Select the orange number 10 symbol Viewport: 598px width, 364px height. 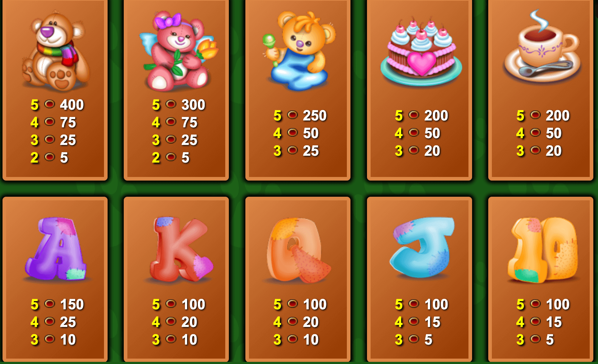543,250
